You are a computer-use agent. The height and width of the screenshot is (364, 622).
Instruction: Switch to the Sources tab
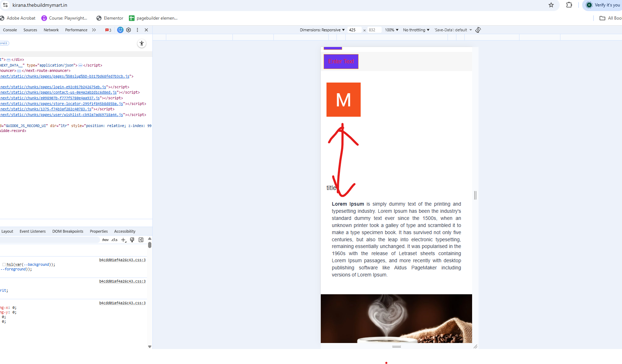pyautogui.click(x=30, y=30)
